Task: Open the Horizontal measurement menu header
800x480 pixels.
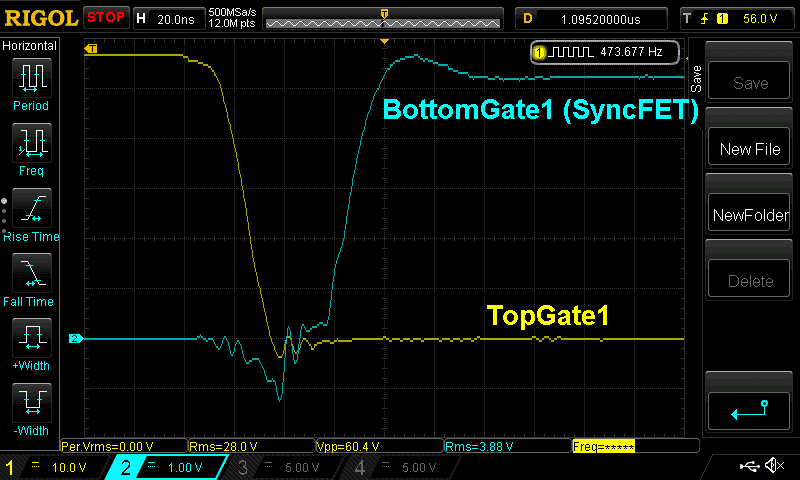Action: pyautogui.click(x=31, y=46)
